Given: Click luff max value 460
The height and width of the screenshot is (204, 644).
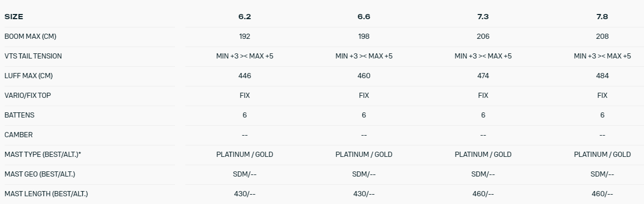Looking at the screenshot, I should tap(364, 76).
